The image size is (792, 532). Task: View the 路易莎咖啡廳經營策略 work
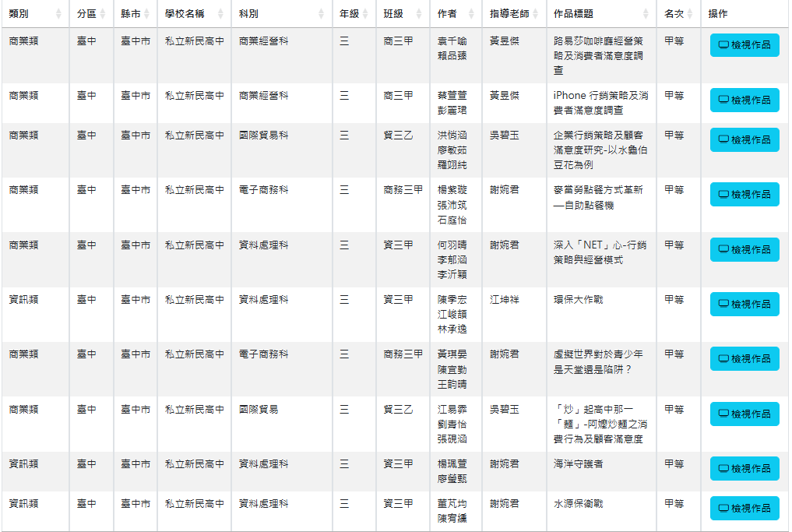pos(744,45)
